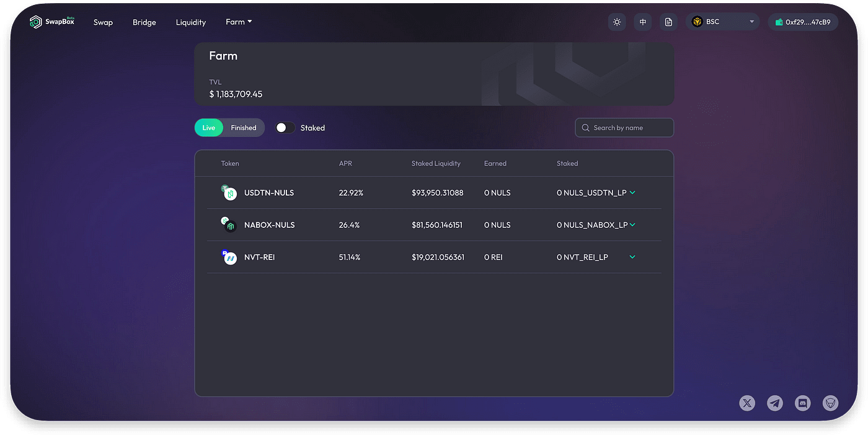
Task: Click the NABOX-NULS token pair icon
Action: [229, 225]
